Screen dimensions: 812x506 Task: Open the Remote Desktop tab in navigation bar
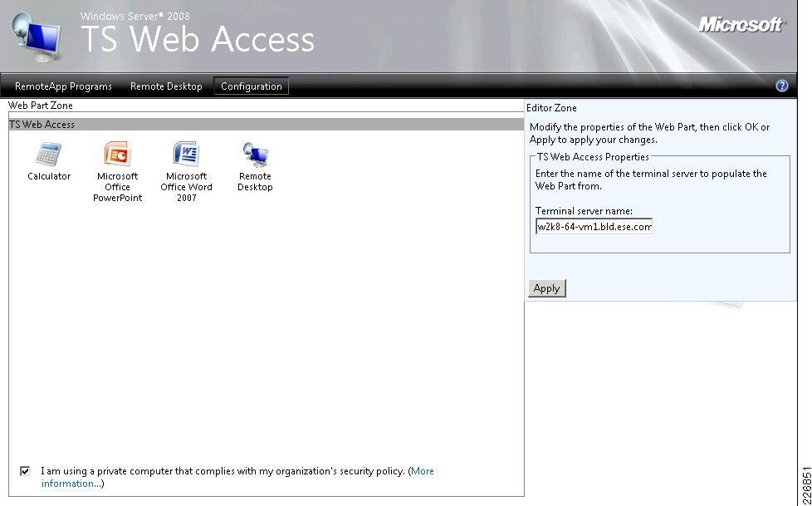pos(166,86)
